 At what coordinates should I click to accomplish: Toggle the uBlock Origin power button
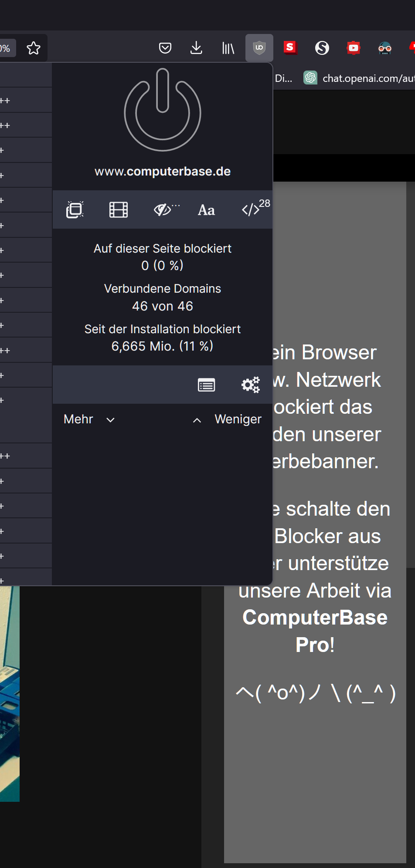tap(163, 110)
